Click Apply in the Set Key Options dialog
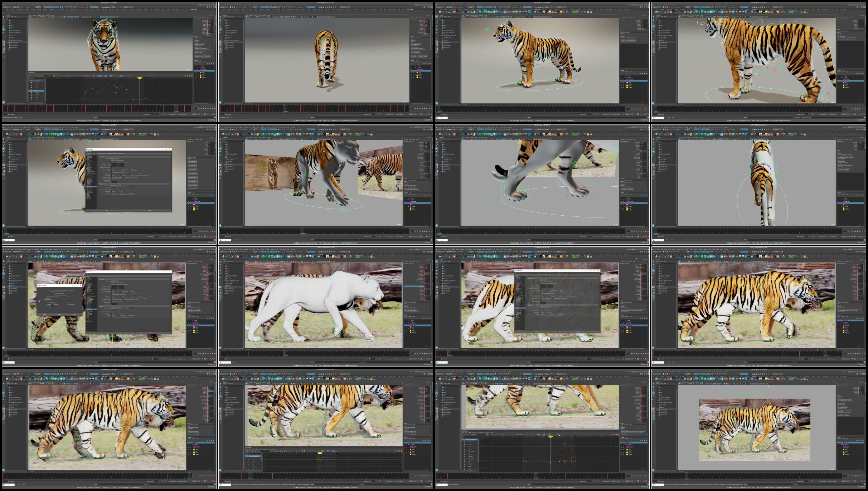Viewport: 868px width, 491px height. pos(59,315)
